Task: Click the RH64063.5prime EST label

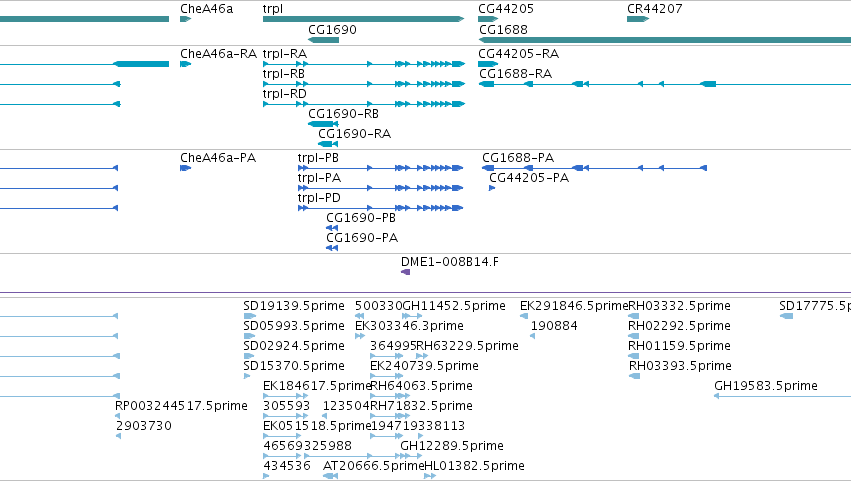Action: pyautogui.click(x=421, y=387)
